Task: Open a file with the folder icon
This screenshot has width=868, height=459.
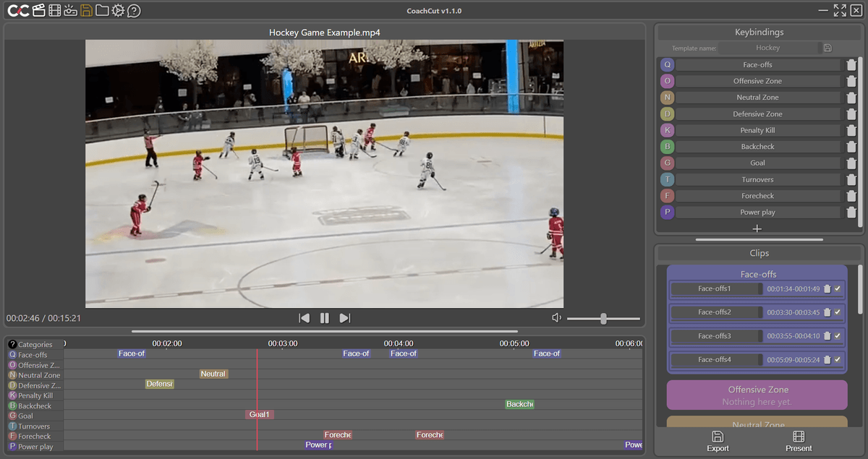Action: click(102, 10)
